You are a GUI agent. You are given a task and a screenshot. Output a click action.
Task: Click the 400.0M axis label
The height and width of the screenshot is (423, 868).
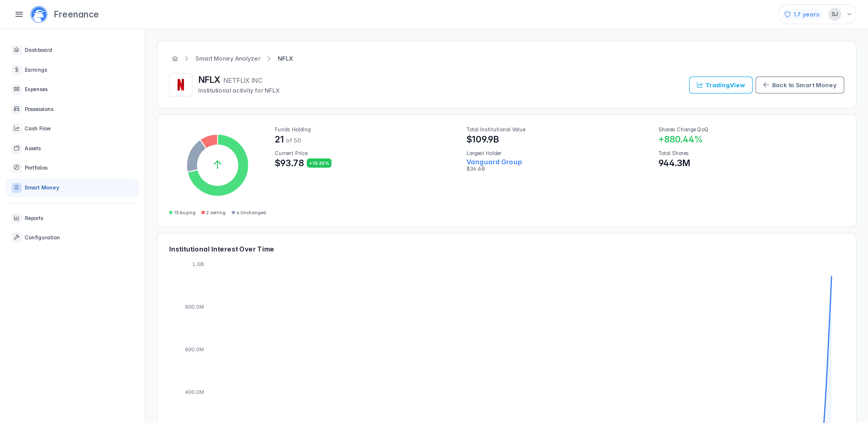click(194, 392)
